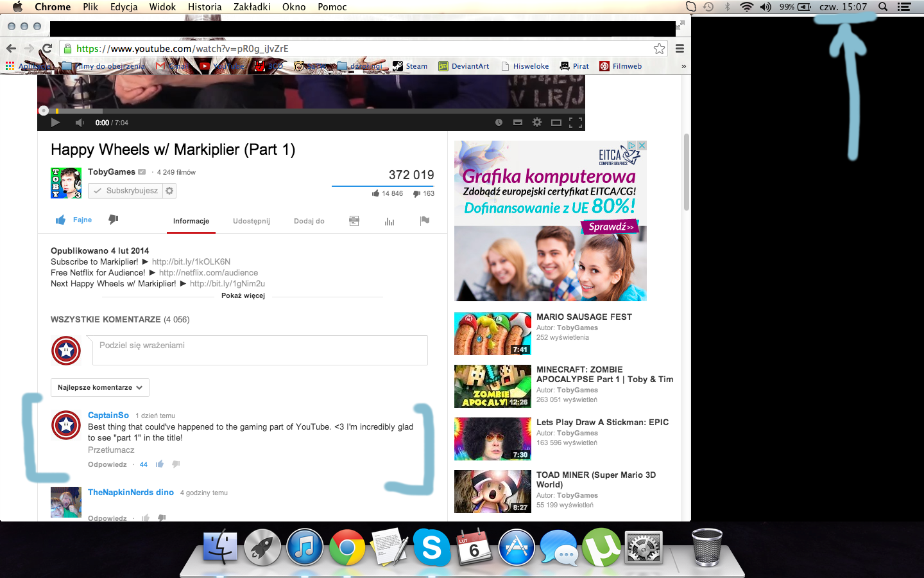This screenshot has height=578, width=924.
Task: Open the transcript icon
Action: tap(354, 221)
